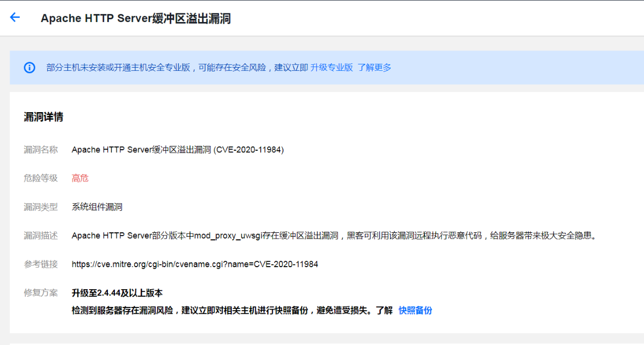The height and width of the screenshot is (345, 644).
Task: Click the 修复方案 field label
Action: (41, 293)
